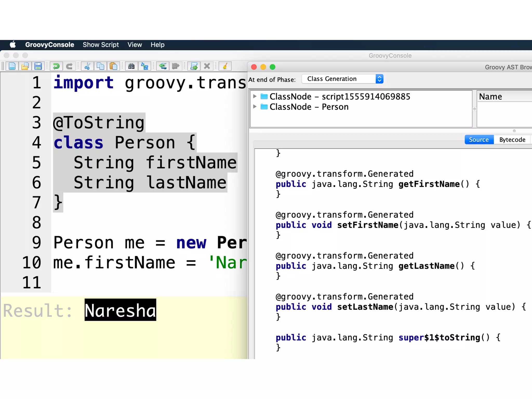This screenshot has height=399, width=532.
Task: Save the script with the floppy icon
Action: pyautogui.click(x=38, y=66)
